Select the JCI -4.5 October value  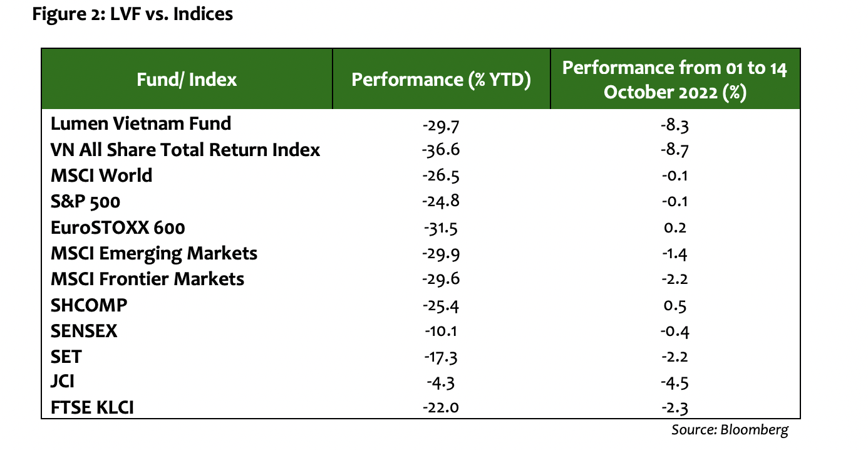674,383
